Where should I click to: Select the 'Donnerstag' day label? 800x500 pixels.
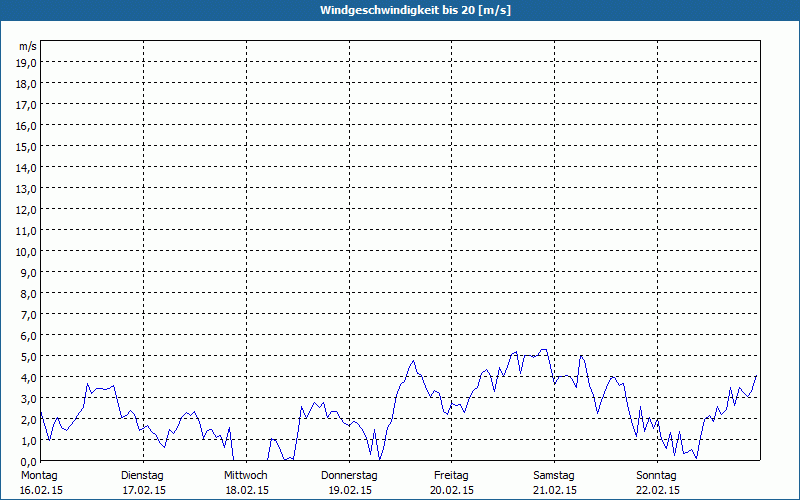point(349,476)
